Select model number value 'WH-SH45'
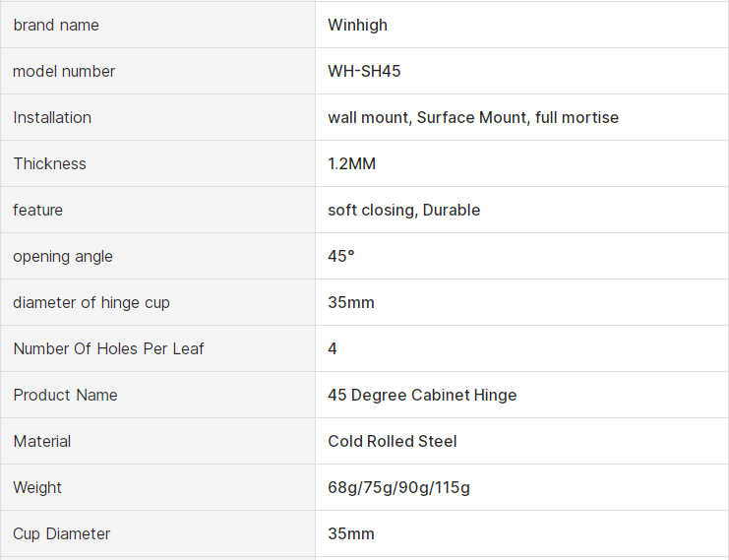729x560 pixels. 364,72
